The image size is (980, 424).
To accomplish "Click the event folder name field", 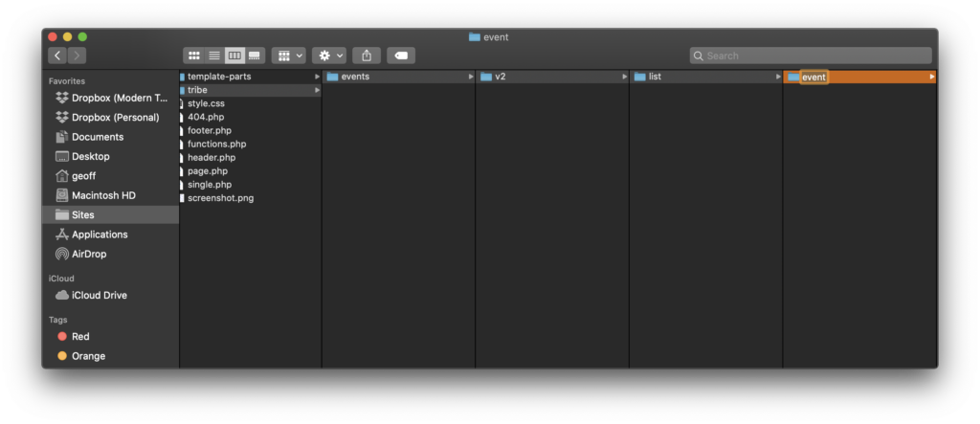I will pyautogui.click(x=813, y=77).
